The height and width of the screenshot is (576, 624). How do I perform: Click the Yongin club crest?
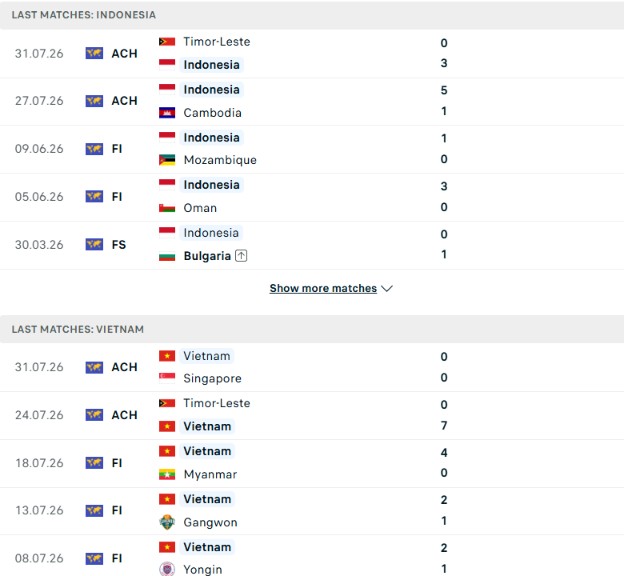click(x=167, y=569)
